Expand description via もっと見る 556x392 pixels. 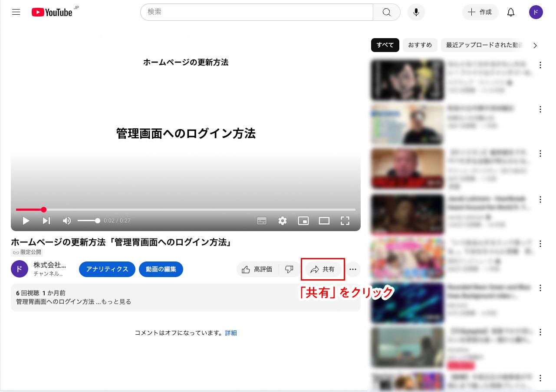pos(116,301)
